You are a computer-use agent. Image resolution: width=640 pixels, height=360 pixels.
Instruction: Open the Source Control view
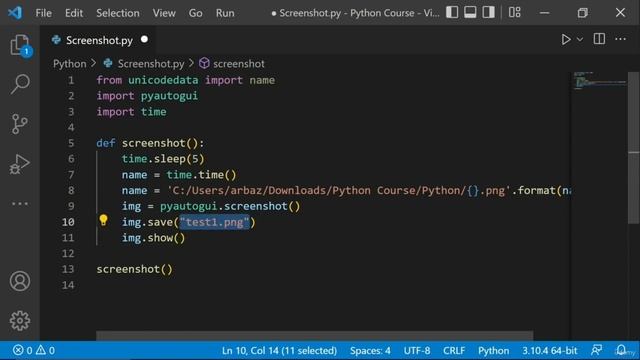[20, 124]
